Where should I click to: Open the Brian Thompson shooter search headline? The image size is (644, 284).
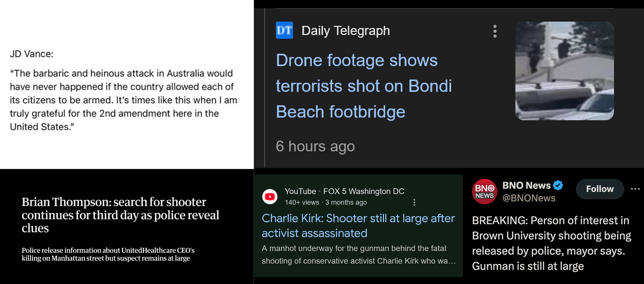[120, 215]
